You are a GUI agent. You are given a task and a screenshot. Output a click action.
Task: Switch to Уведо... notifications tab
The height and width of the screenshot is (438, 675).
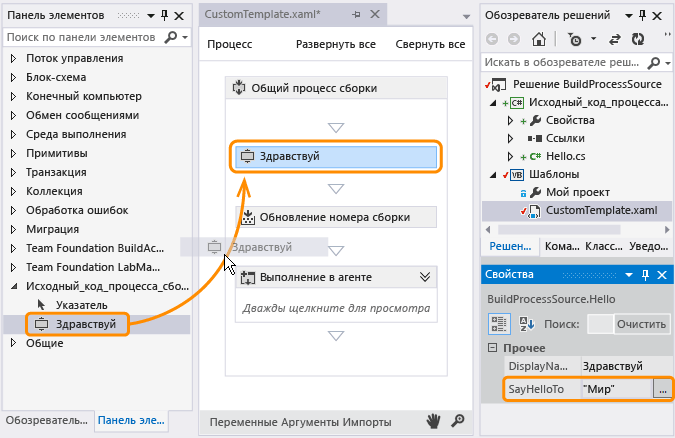tap(648, 246)
